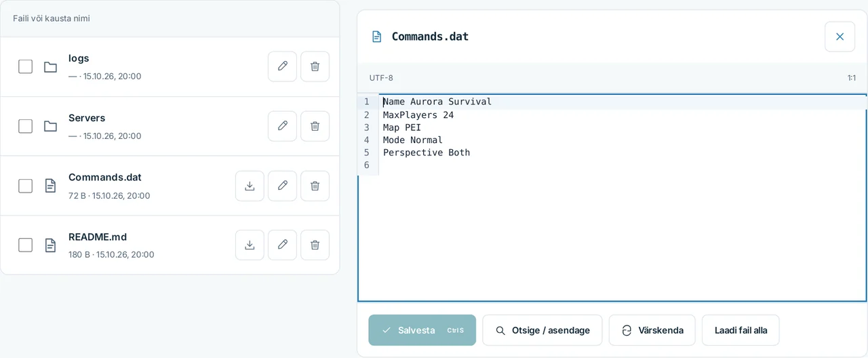Image resolution: width=868 pixels, height=358 pixels.
Task: Click line 3 Map PEI in editor
Action: click(x=402, y=127)
